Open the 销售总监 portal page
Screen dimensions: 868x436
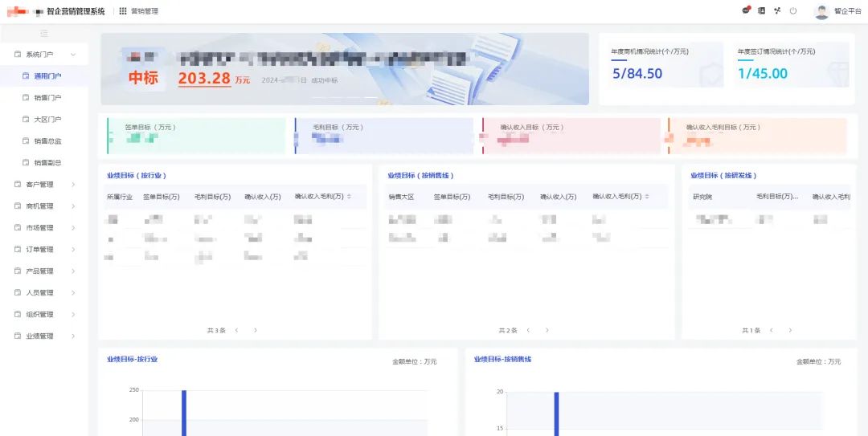pyautogui.click(x=47, y=141)
